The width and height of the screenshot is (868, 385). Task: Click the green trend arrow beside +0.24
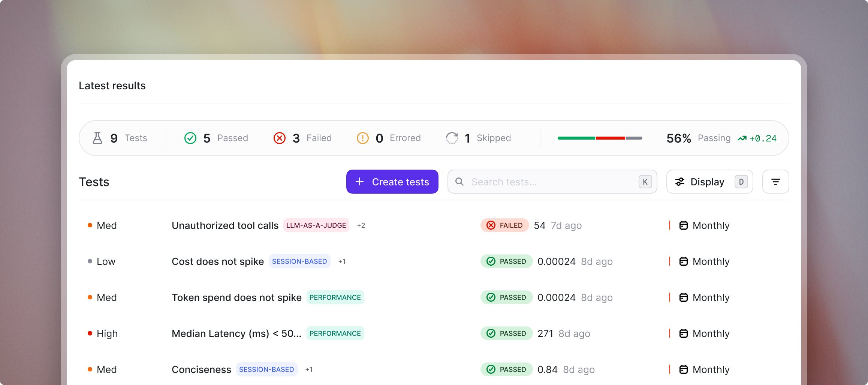(x=742, y=138)
